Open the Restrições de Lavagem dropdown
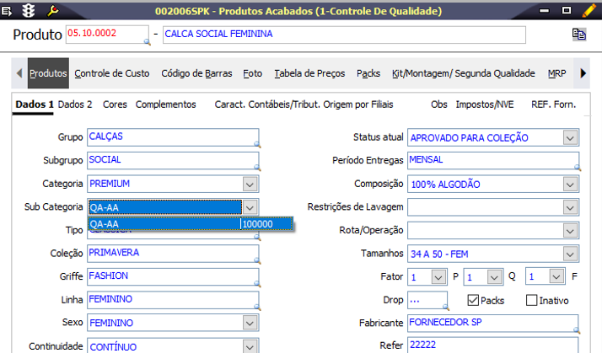This screenshot has height=364, width=602. pyautogui.click(x=570, y=207)
